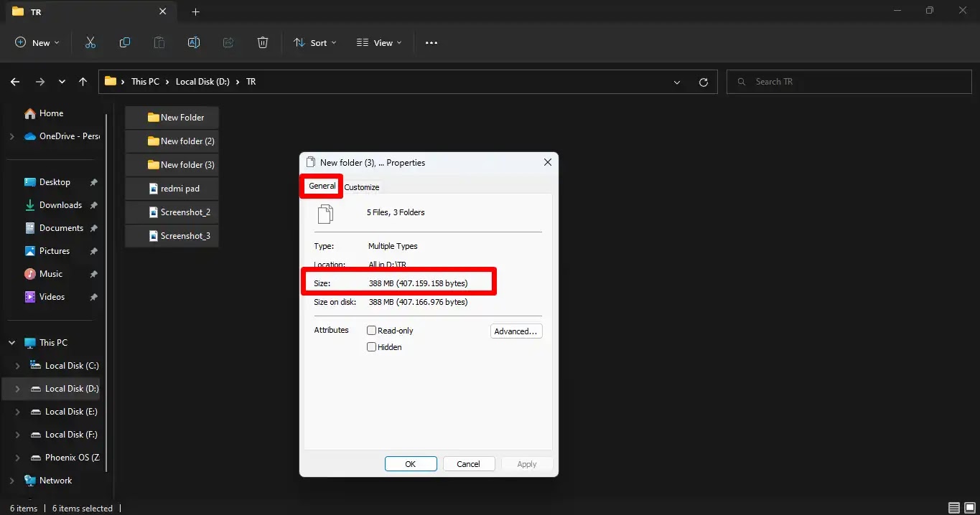
Task: Select the Desktop quick access item
Action: (x=55, y=182)
